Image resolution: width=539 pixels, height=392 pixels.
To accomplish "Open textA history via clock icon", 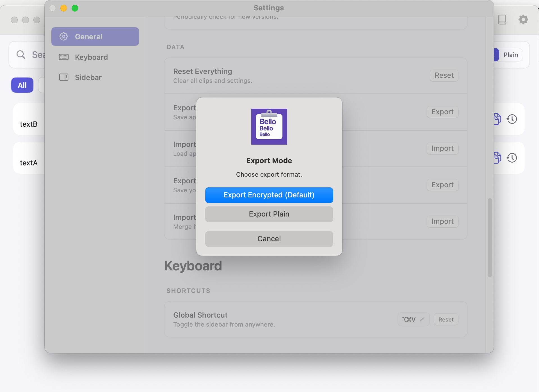I will pyautogui.click(x=512, y=158).
